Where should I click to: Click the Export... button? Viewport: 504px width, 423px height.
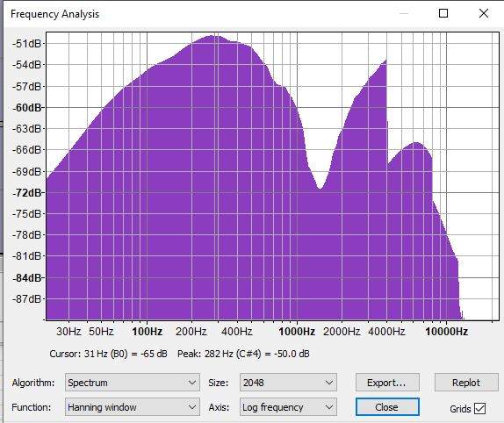point(387,383)
